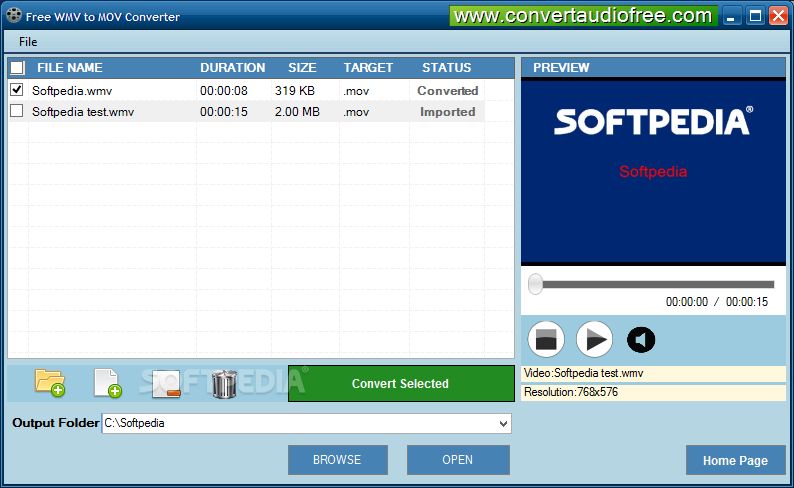Click the 319 KB size cell
The height and width of the screenshot is (488, 794).
pos(295,91)
